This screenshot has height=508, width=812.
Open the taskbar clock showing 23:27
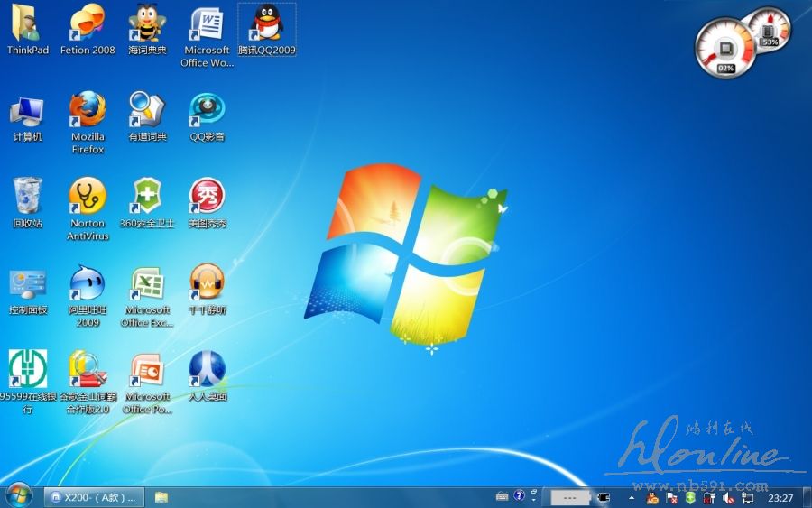tap(780, 497)
